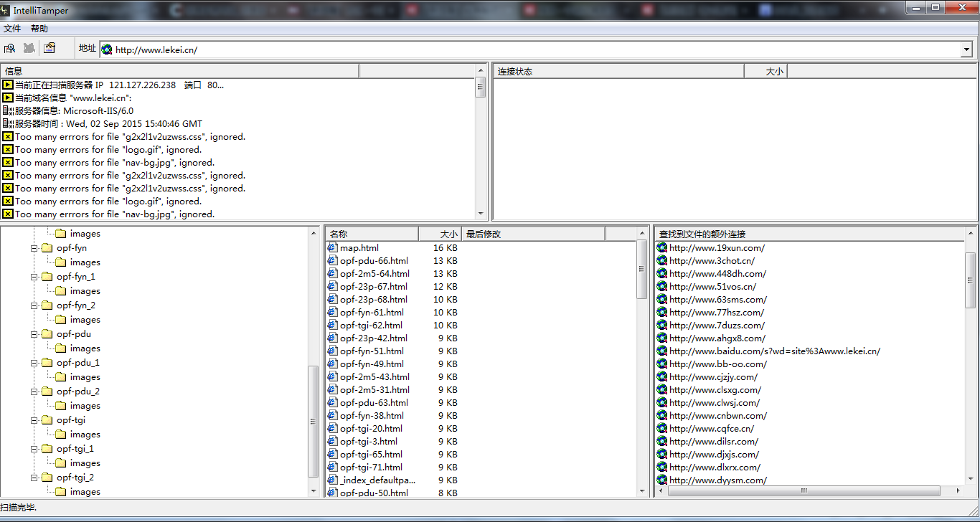Open the address bar dropdown arrow
The width and height of the screenshot is (980, 522).
click(x=966, y=49)
